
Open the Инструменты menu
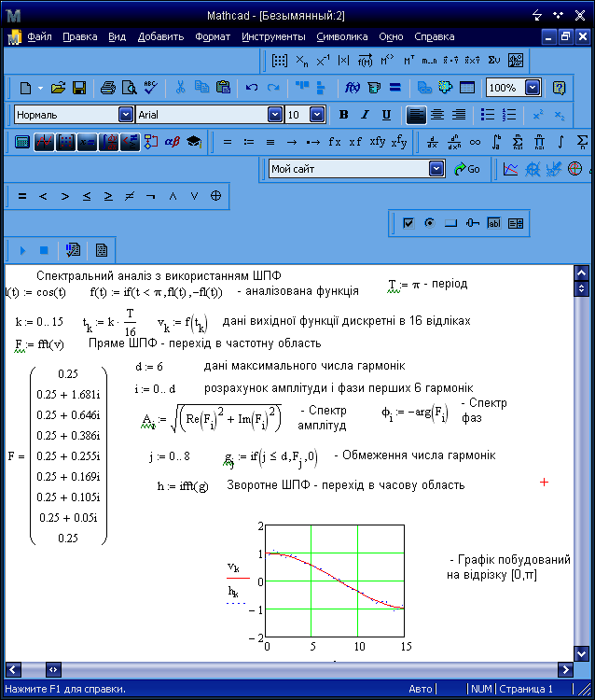(x=273, y=36)
